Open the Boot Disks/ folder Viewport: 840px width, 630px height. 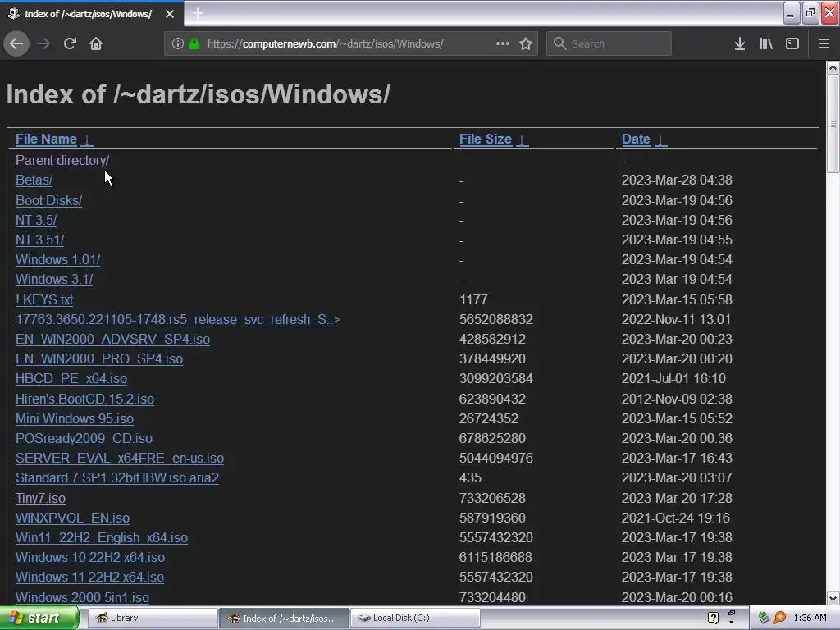[x=48, y=200]
